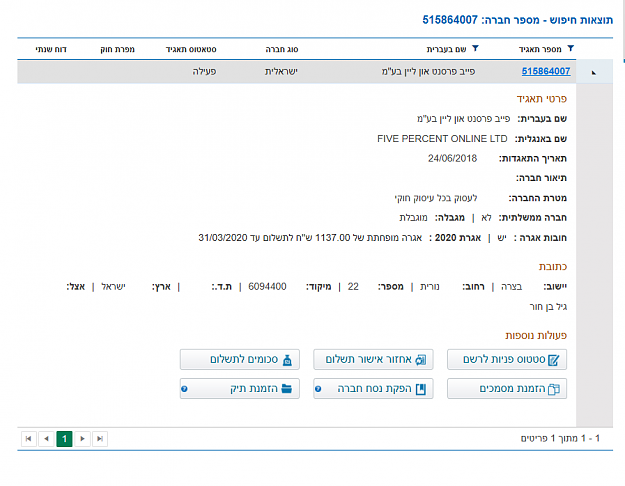Click contact name גיל בן חור

click(548, 307)
